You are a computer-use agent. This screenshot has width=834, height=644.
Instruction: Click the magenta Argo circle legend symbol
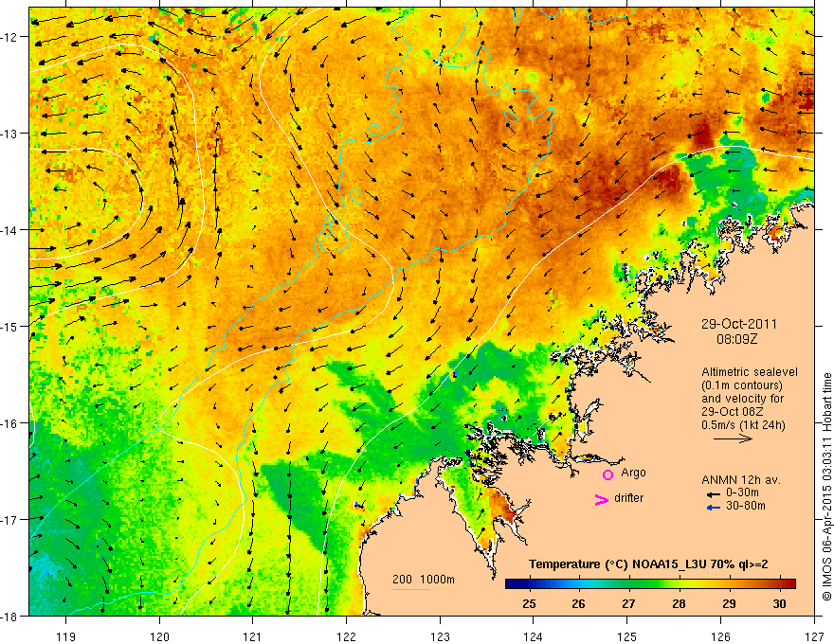607,474
